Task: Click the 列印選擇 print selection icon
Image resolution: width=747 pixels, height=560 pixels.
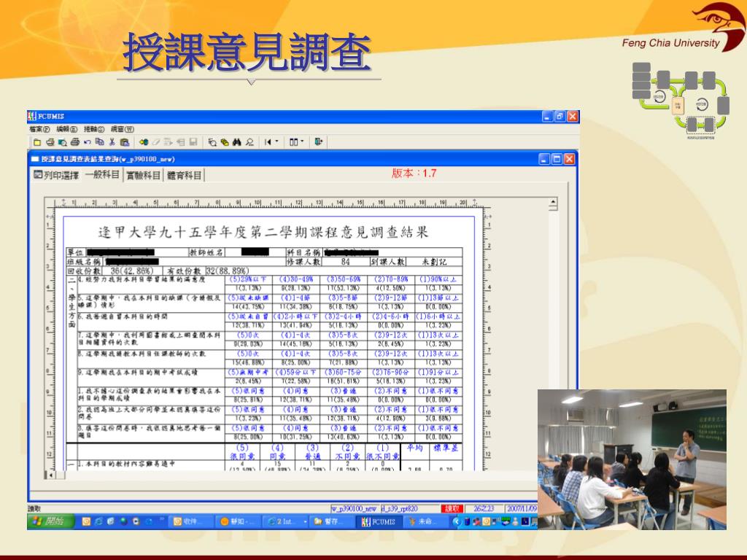Action: [38, 175]
